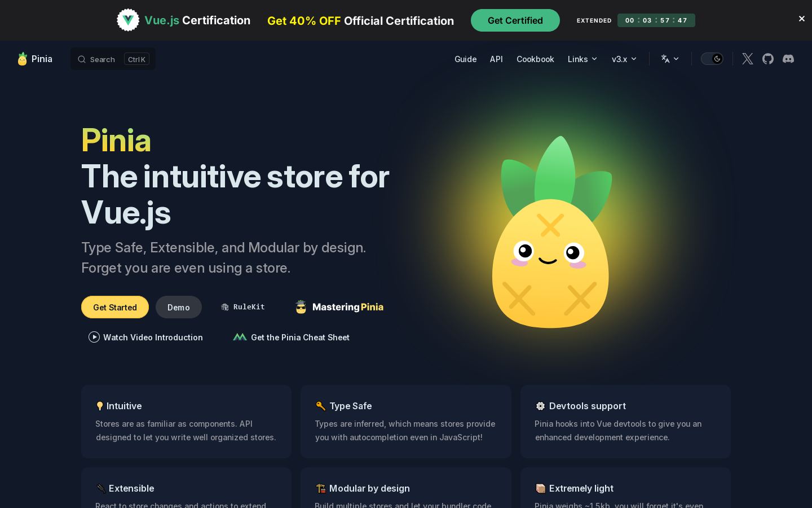
Task: Click the 'Get 40% OFF Official Certification' text
Action: 360,21
